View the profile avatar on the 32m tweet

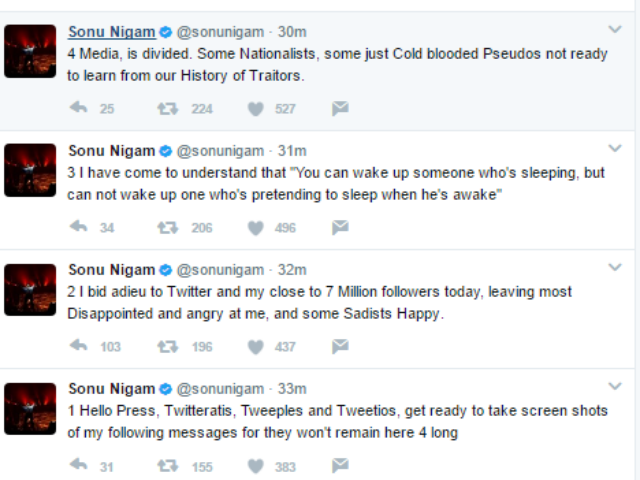[x=30, y=290]
